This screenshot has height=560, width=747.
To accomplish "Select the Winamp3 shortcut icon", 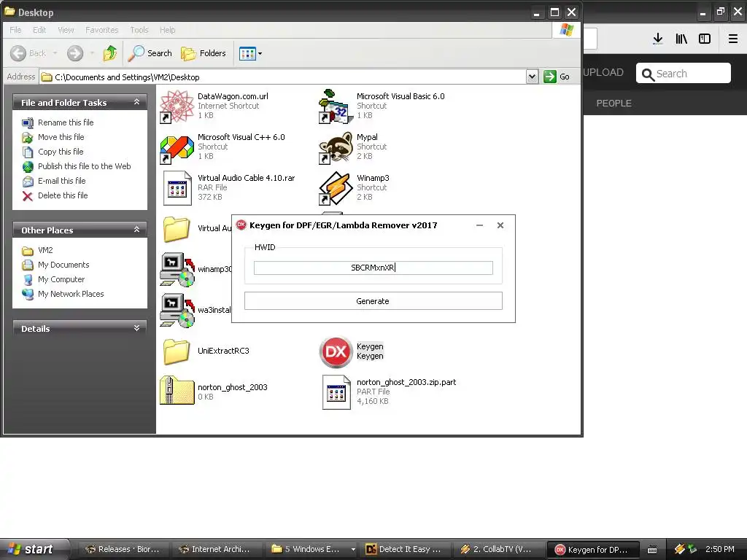I will coord(336,189).
